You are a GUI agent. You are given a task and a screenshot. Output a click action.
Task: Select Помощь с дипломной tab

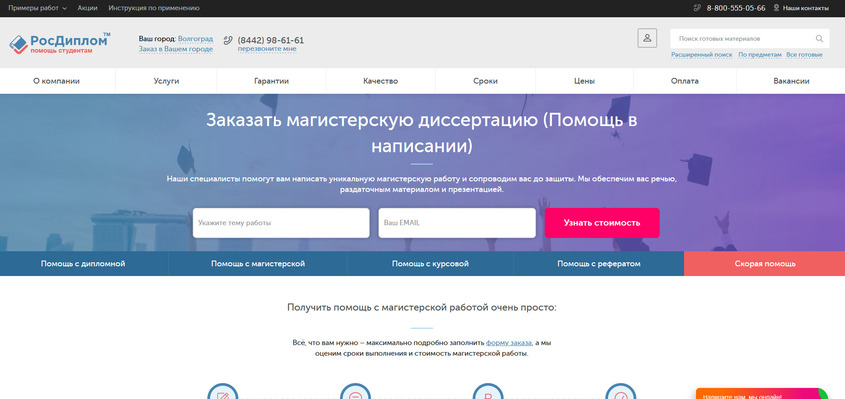(84, 264)
